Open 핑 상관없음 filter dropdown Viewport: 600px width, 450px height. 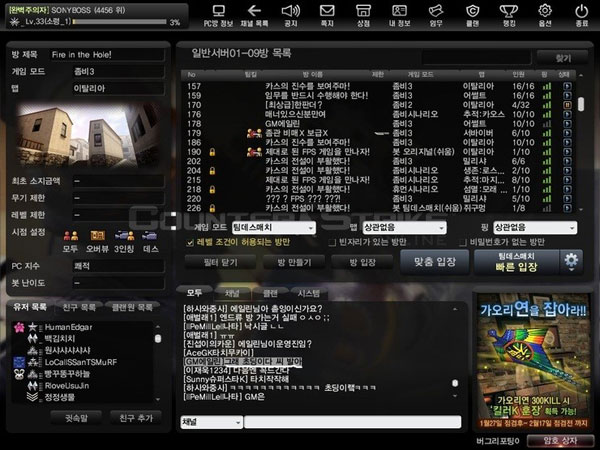[535, 228]
